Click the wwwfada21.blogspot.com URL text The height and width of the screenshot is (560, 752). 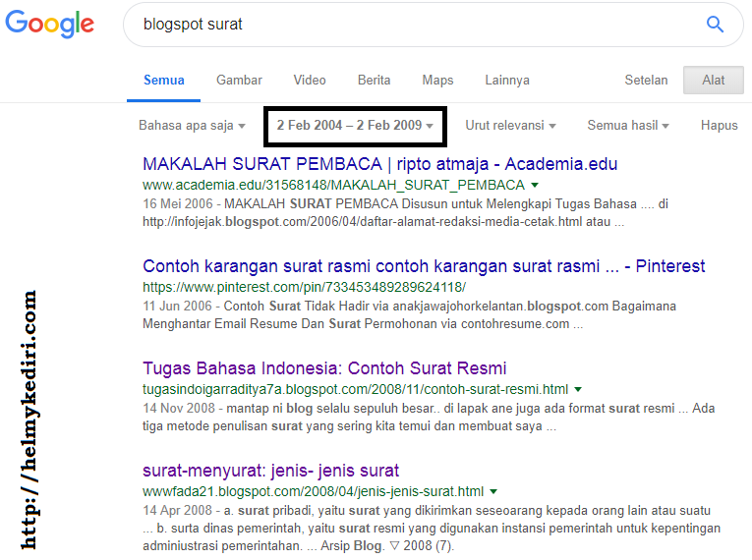[313, 491]
